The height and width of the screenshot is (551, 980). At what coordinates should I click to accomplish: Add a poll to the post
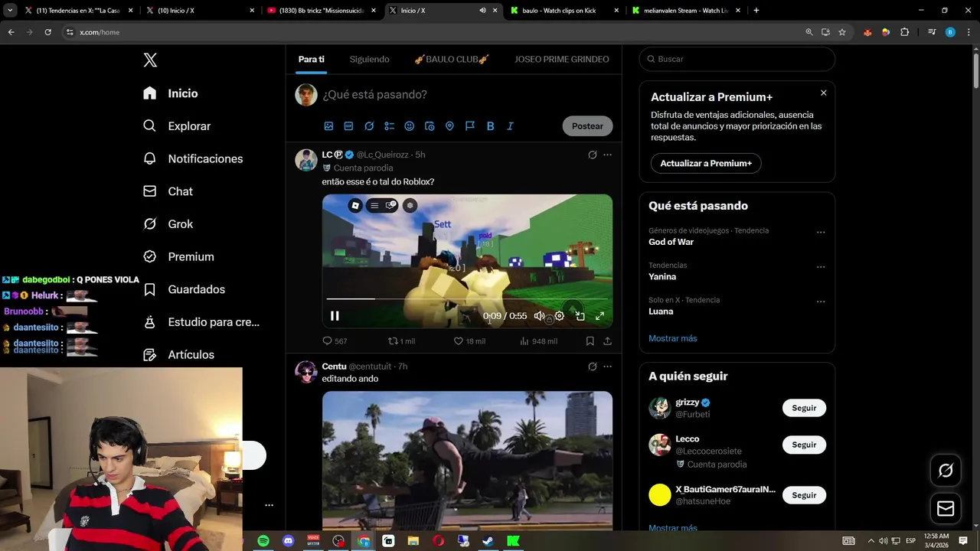click(x=389, y=126)
